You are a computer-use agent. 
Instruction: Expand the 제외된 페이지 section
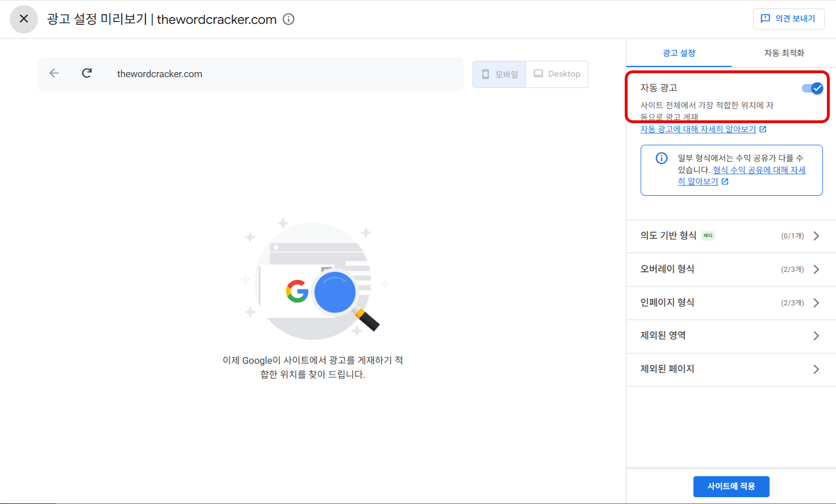click(731, 369)
